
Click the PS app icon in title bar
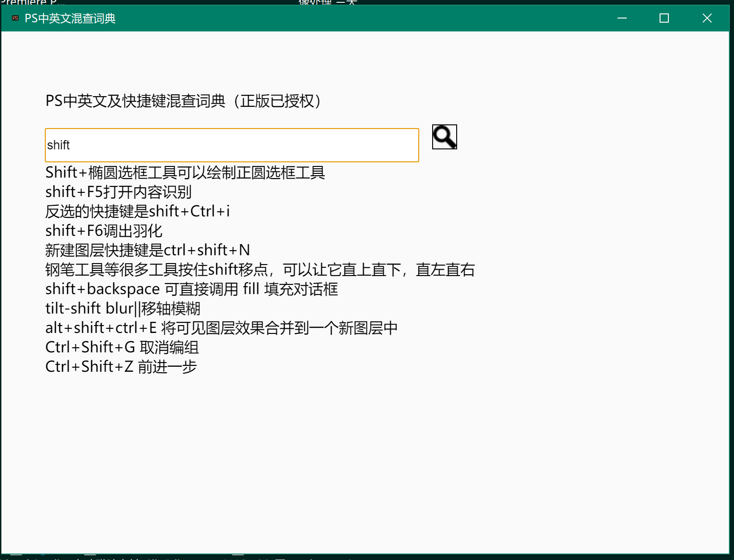(15, 18)
